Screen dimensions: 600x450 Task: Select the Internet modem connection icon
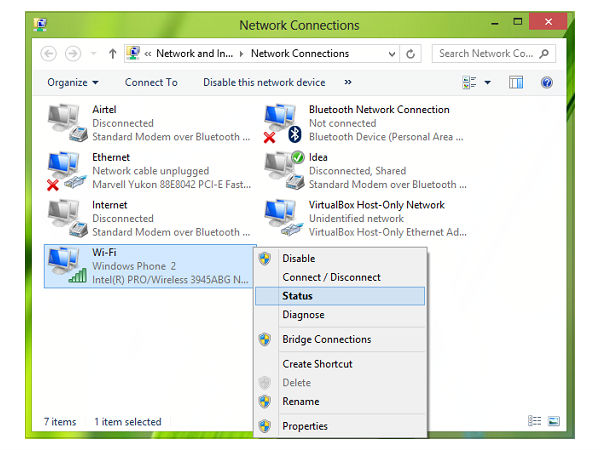(67, 218)
